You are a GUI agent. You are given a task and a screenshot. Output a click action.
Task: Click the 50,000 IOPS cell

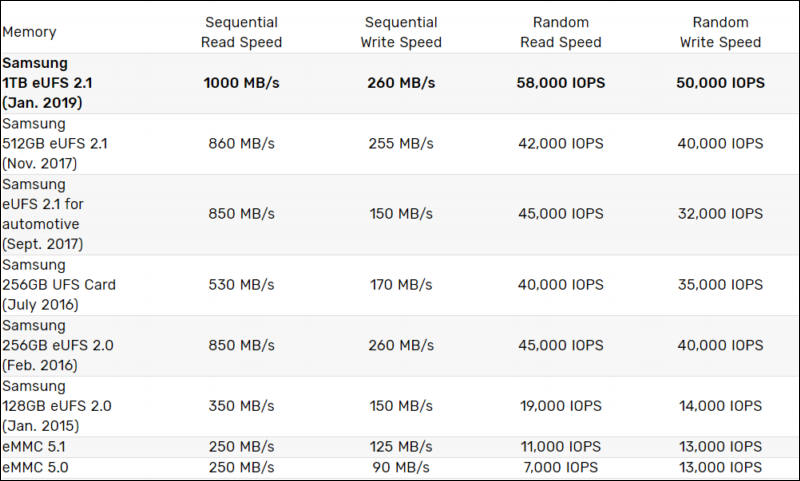click(x=720, y=83)
